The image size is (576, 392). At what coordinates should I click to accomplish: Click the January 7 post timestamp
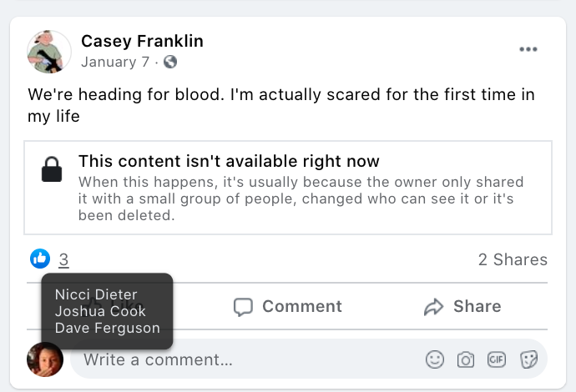click(116, 62)
